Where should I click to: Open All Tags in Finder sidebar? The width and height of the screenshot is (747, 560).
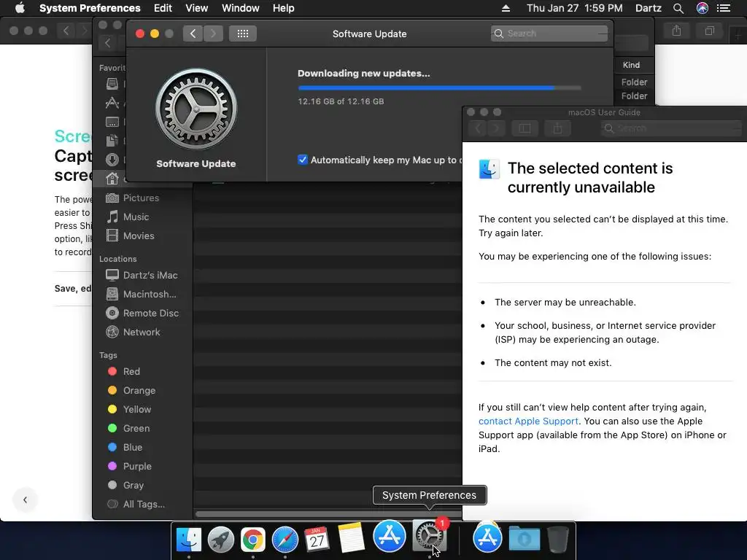(144, 505)
